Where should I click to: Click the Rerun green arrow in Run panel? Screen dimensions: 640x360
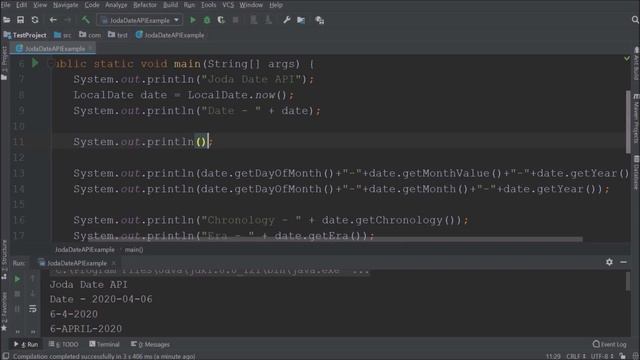(17, 279)
